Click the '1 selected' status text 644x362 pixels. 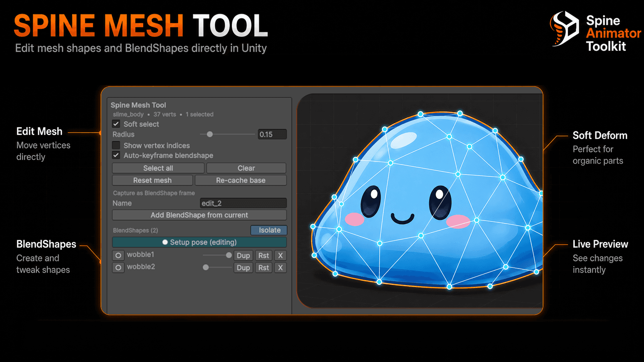(x=200, y=114)
